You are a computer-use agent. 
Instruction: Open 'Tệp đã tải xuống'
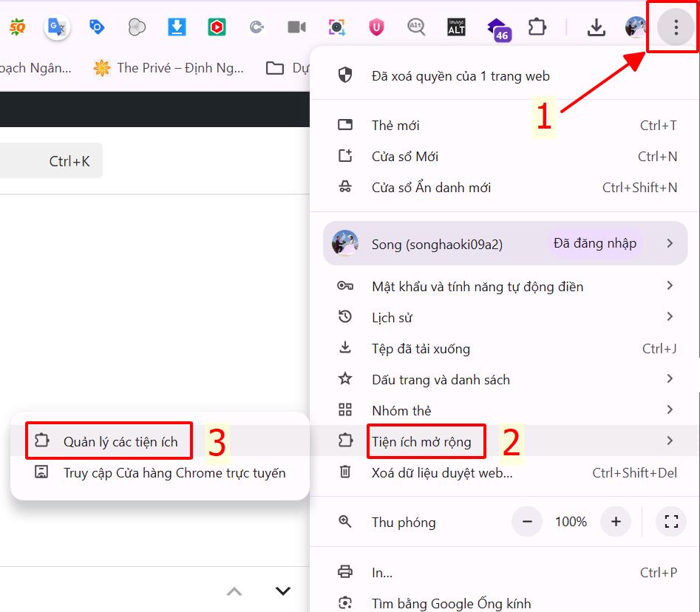coord(504,349)
